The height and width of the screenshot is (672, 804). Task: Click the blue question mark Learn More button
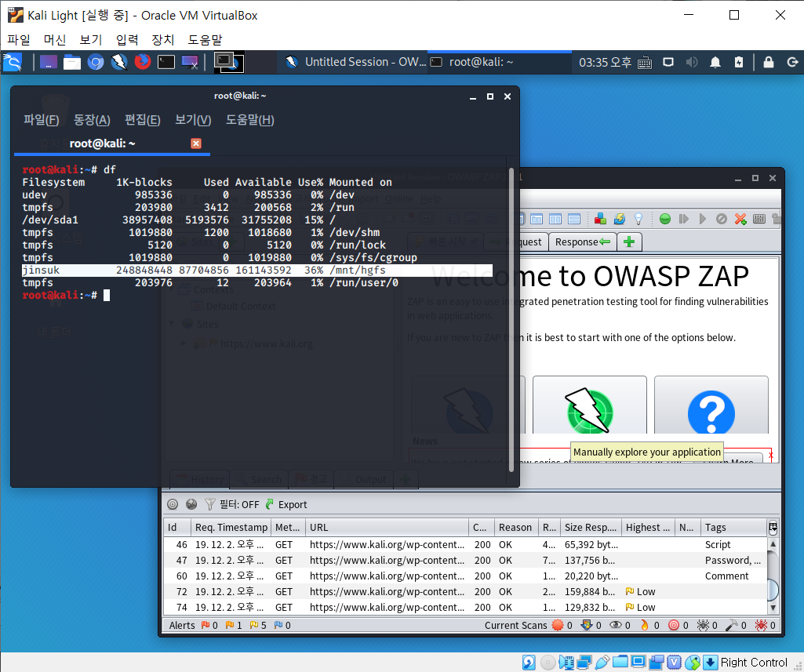pos(711,406)
